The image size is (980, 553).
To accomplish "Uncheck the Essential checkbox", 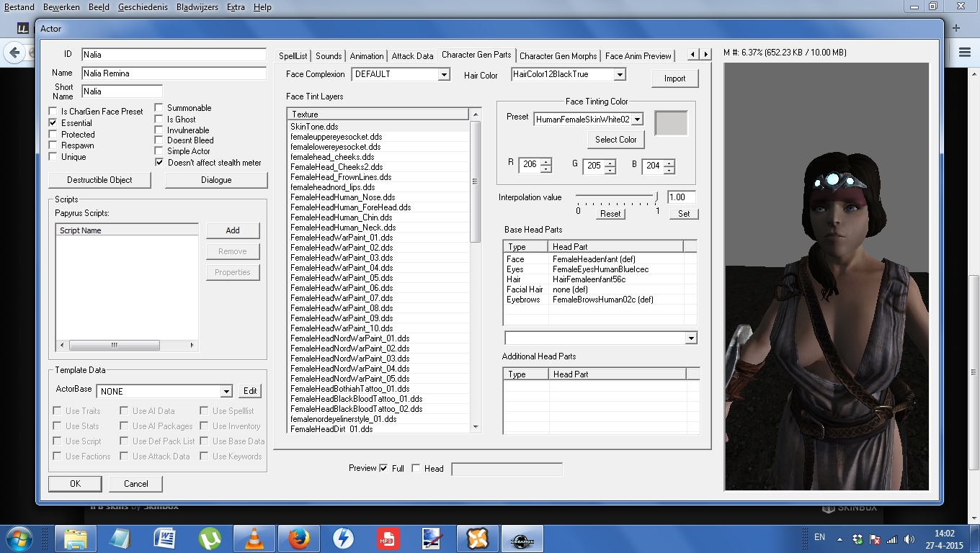I will tap(53, 123).
